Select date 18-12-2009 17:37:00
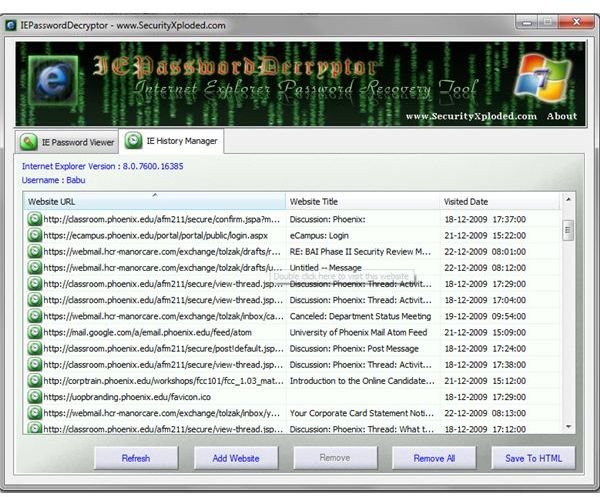The height and width of the screenshot is (497, 600). (485, 219)
